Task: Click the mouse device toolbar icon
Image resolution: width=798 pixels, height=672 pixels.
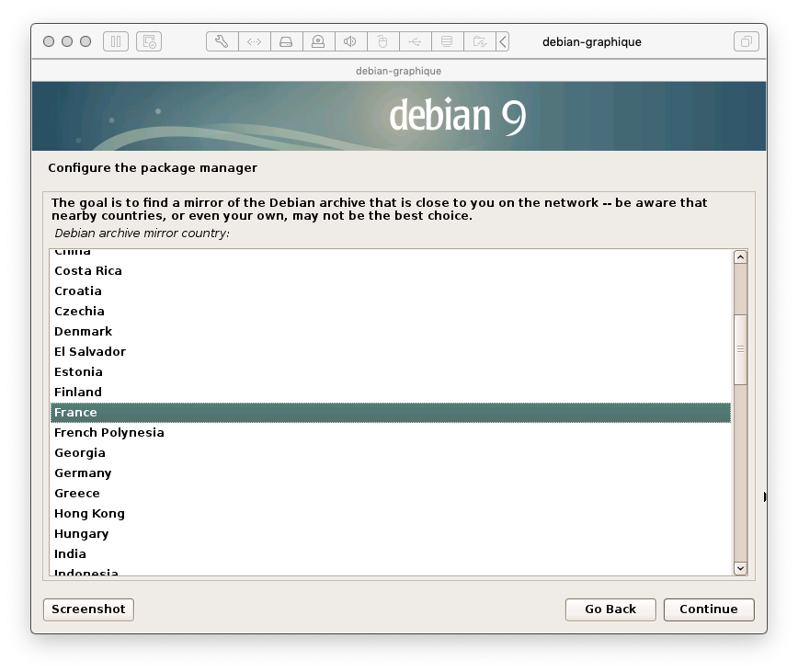Action: pos(382,41)
